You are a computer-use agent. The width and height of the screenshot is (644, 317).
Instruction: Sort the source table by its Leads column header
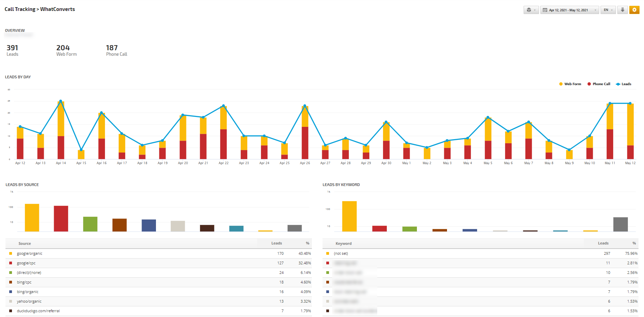(277, 243)
